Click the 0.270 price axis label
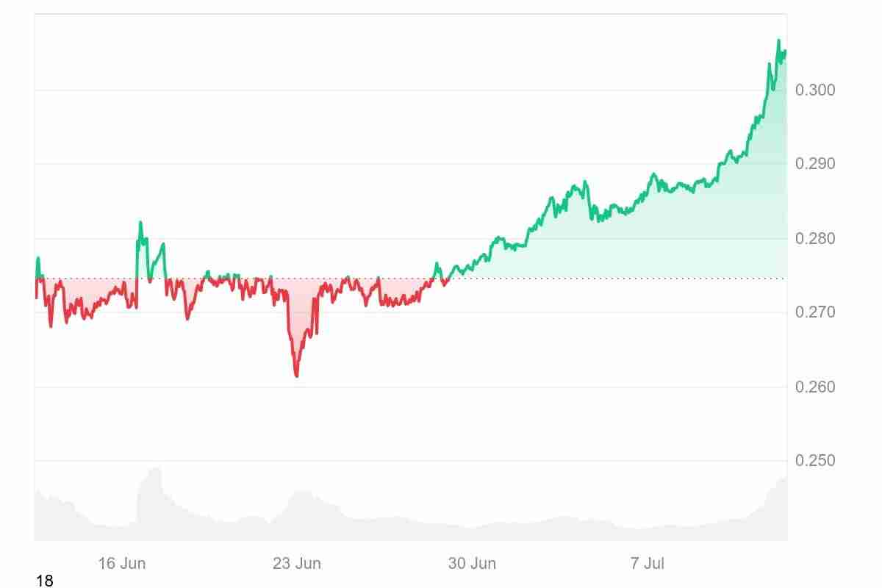The image size is (882, 588). point(815,312)
